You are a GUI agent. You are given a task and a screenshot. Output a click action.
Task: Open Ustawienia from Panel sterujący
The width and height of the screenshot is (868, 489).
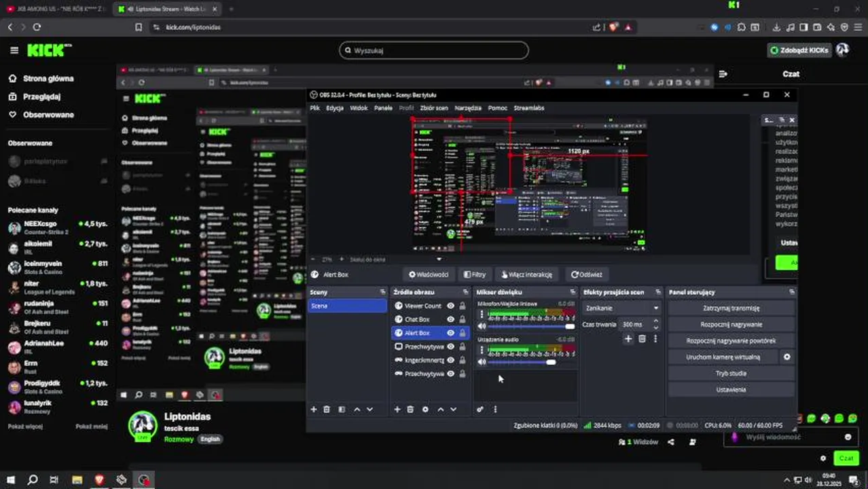pyautogui.click(x=731, y=389)
